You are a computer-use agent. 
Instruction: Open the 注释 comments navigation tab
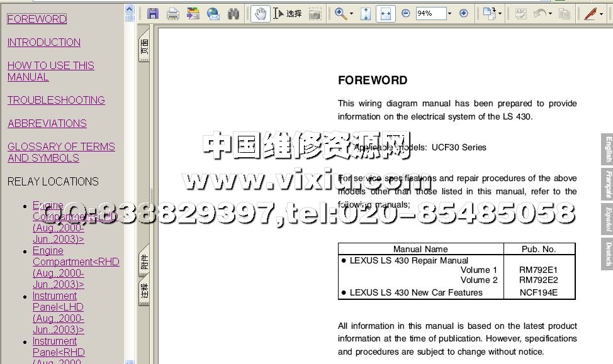point(144,290)
